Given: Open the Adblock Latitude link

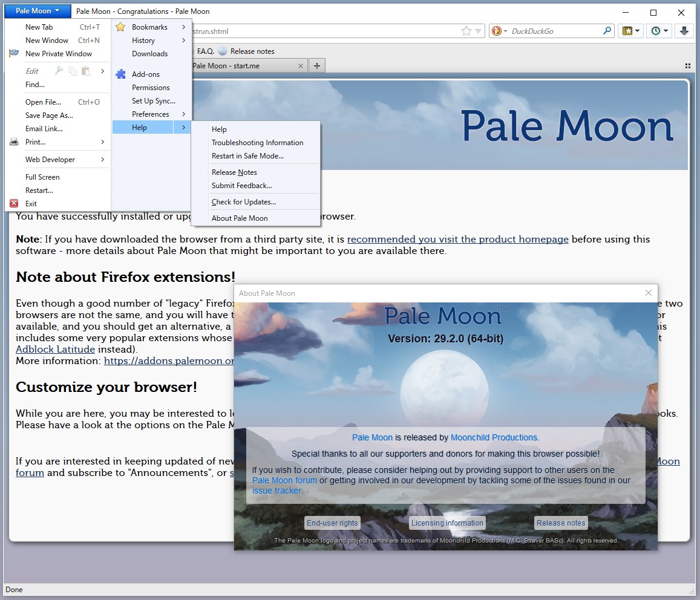Looking at the screenshot, I should [55, 350].
